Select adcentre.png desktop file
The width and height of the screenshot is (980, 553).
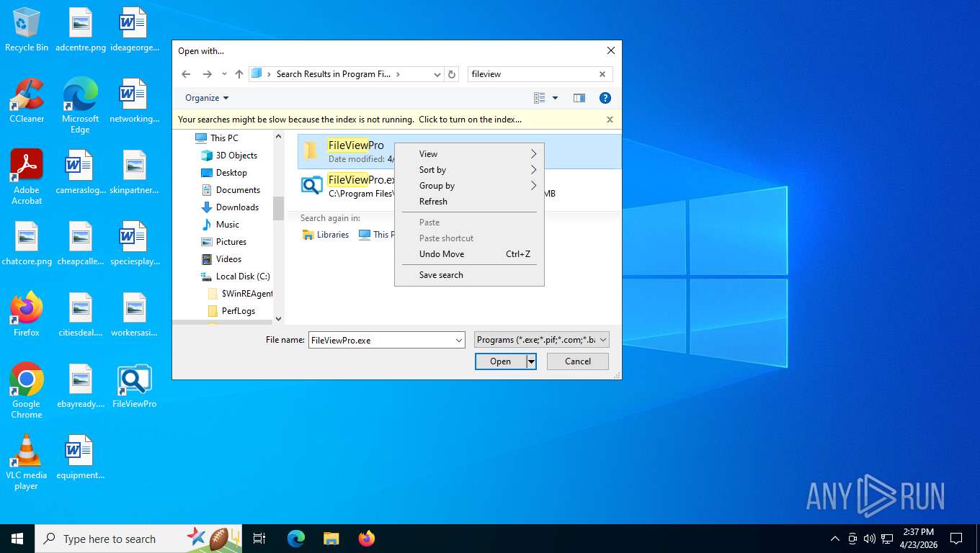point(81,30)
